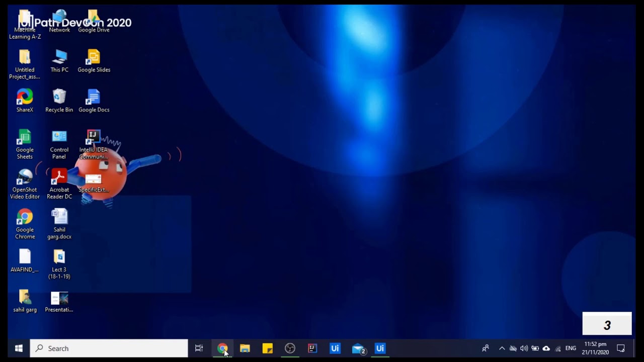
Task: Select the Sahil garg.docx document
Action: [59, 225]
